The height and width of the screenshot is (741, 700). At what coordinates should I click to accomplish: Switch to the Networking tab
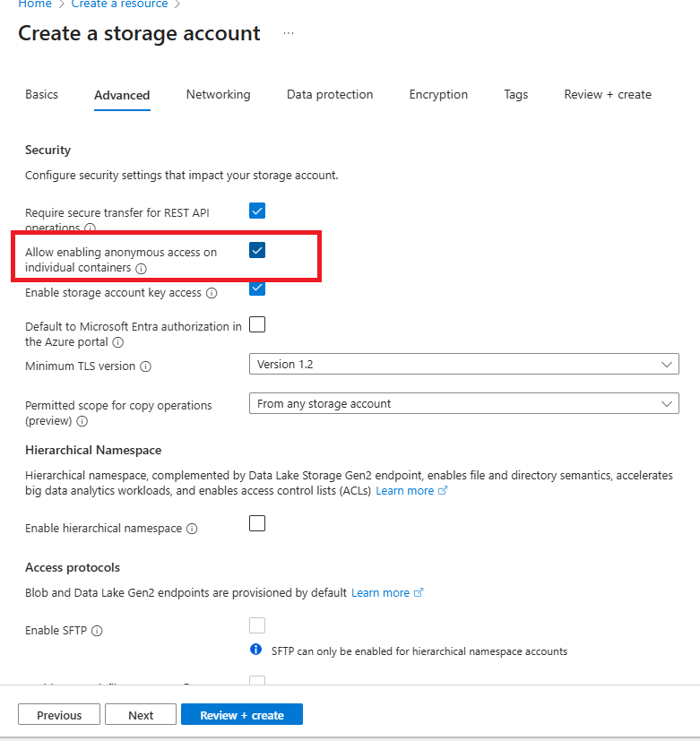(218, 94)
